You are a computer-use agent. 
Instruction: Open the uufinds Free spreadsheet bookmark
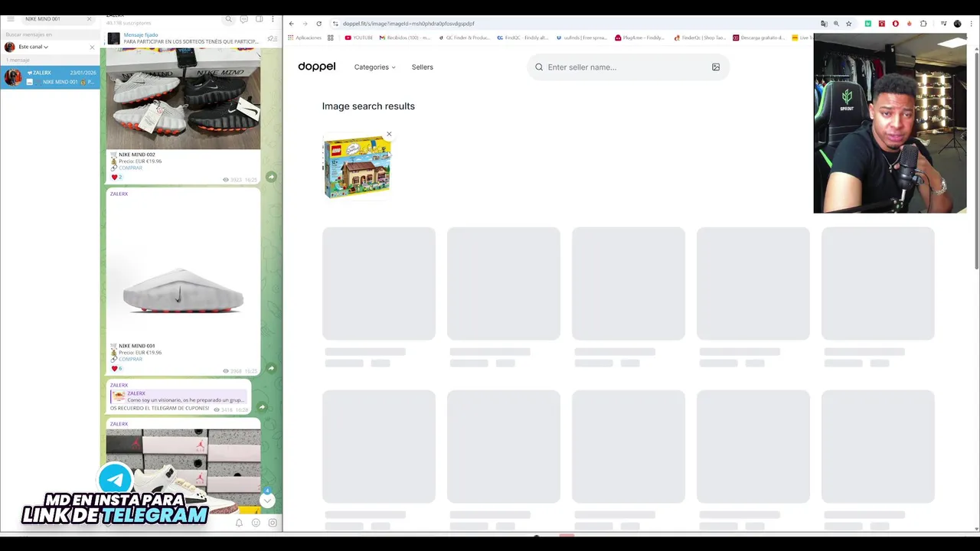(x=582, y=37)
